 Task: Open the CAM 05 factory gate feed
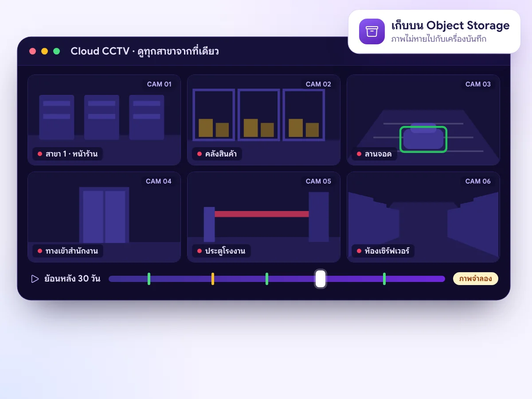264,217
